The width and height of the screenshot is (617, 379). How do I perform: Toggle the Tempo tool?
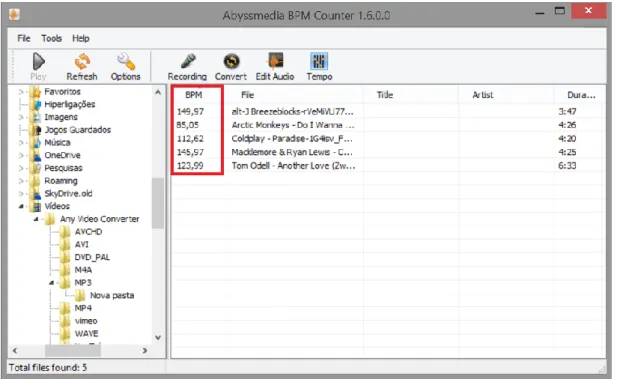[x=319, y=67]
